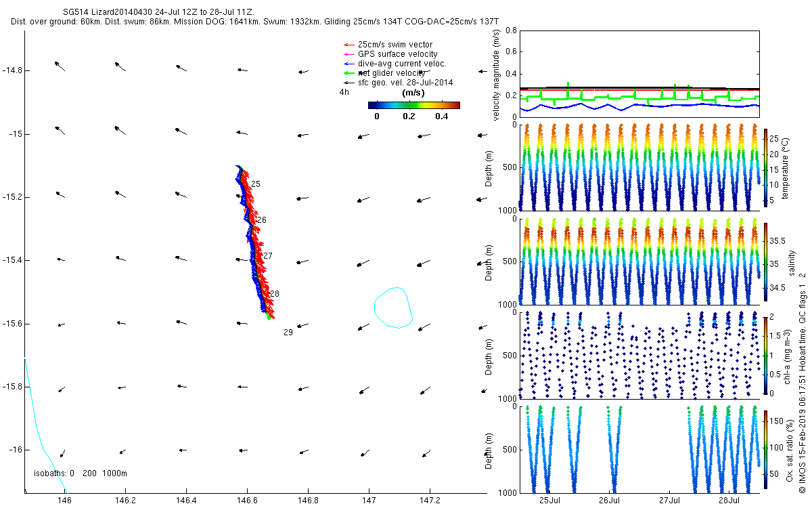Click the 'net glider velocity' legend label

click(x=393, y=72)
